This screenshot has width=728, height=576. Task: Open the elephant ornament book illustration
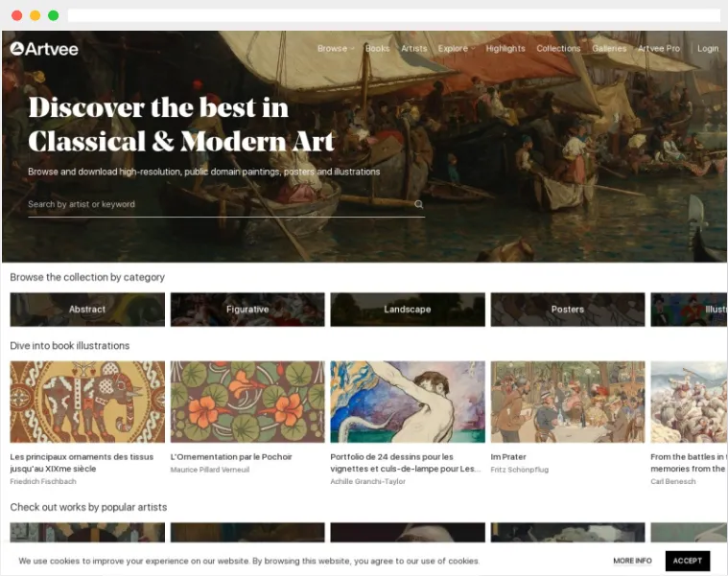pos(87,402)
